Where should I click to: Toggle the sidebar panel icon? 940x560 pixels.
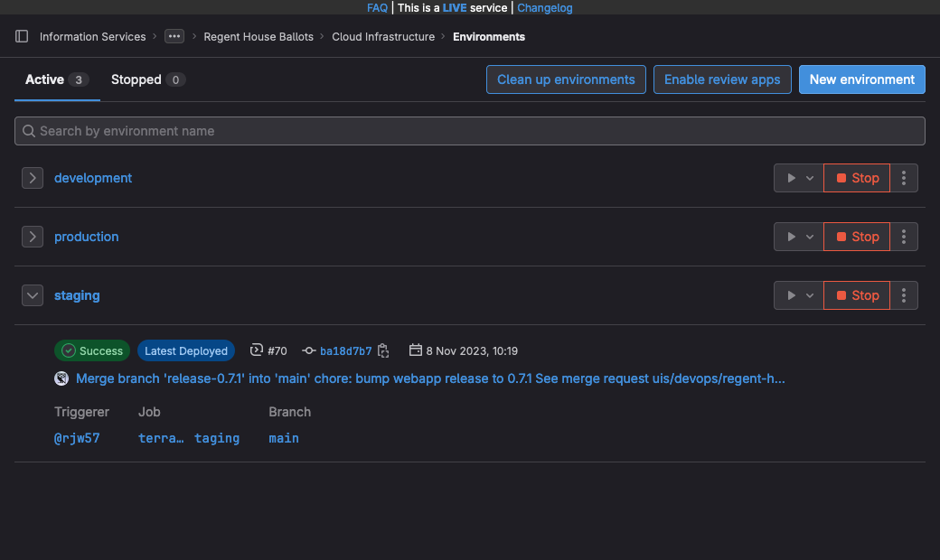click(23, 37)
